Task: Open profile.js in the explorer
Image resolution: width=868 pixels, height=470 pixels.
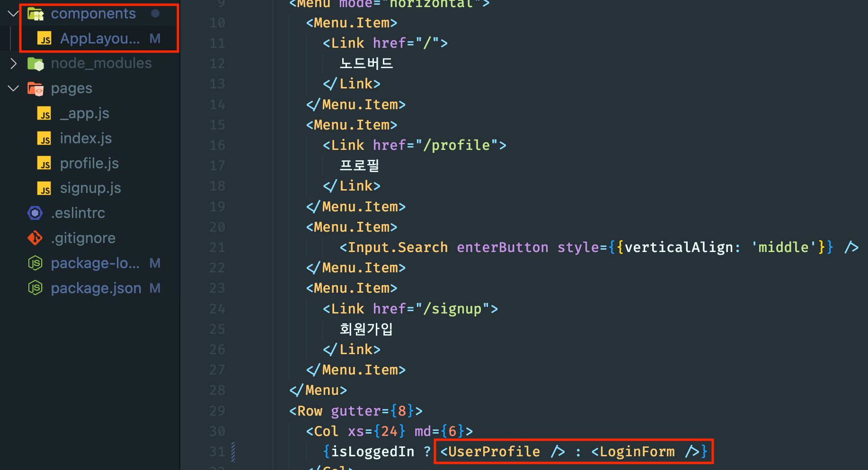Action: pyautogui.click(x=89, y=164)
